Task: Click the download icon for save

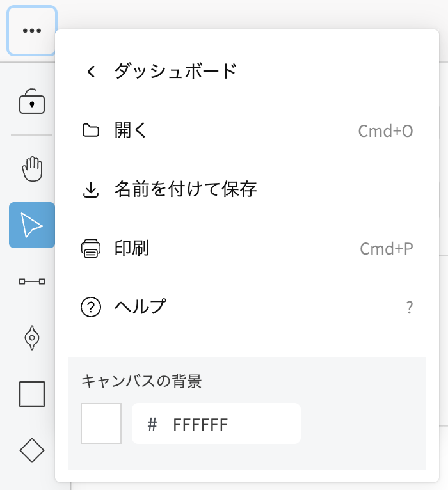Action: (x=91, y=190)
